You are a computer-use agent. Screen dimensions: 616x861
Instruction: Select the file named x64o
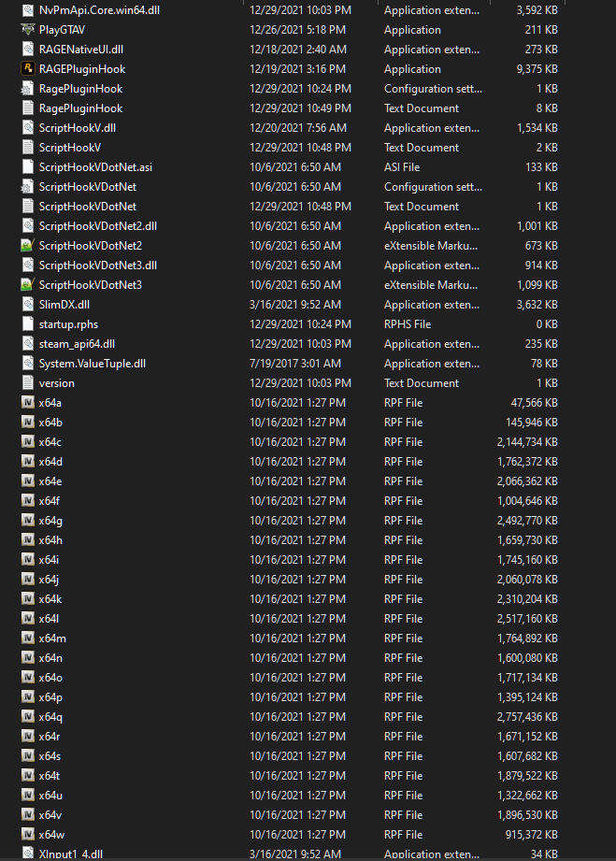click(50, 678)
